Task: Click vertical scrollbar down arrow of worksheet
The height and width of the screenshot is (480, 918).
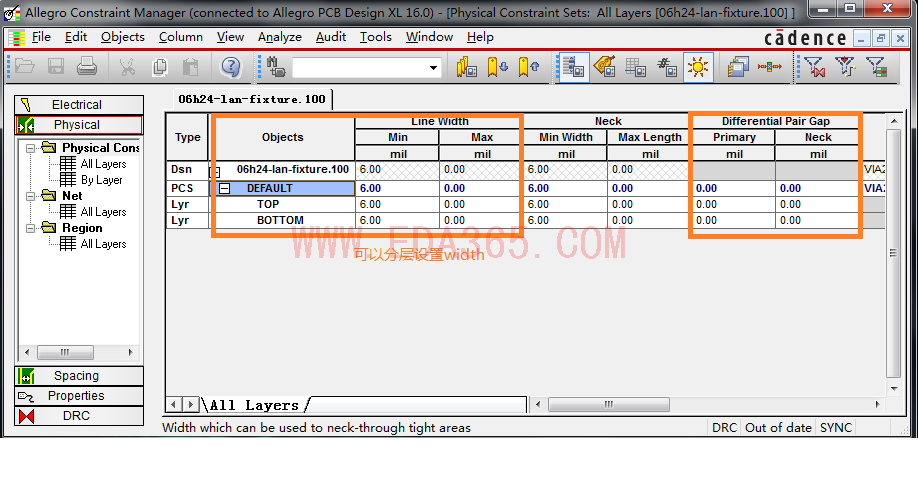Action: click(893, 389)
